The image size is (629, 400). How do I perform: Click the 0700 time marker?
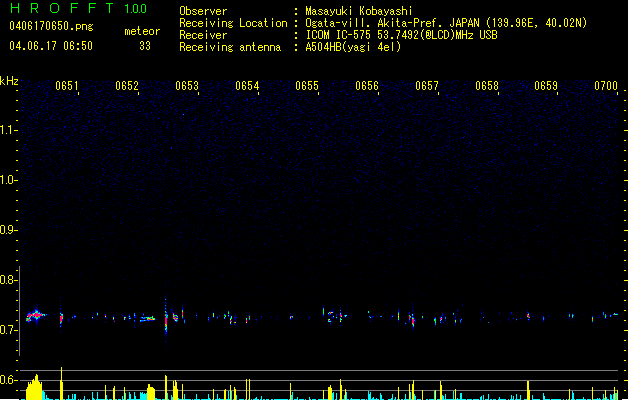pos(606,86)
